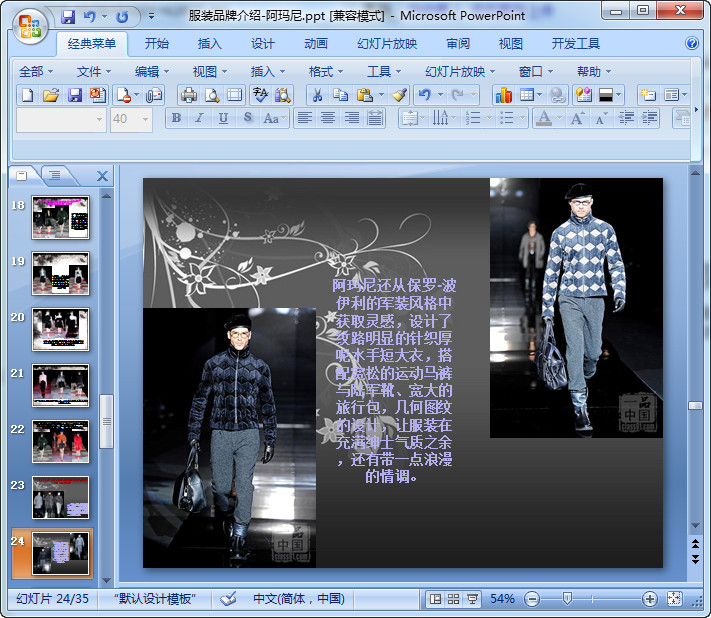Click the 中文(简体，中国) language indicator

[x=298, y=598]
